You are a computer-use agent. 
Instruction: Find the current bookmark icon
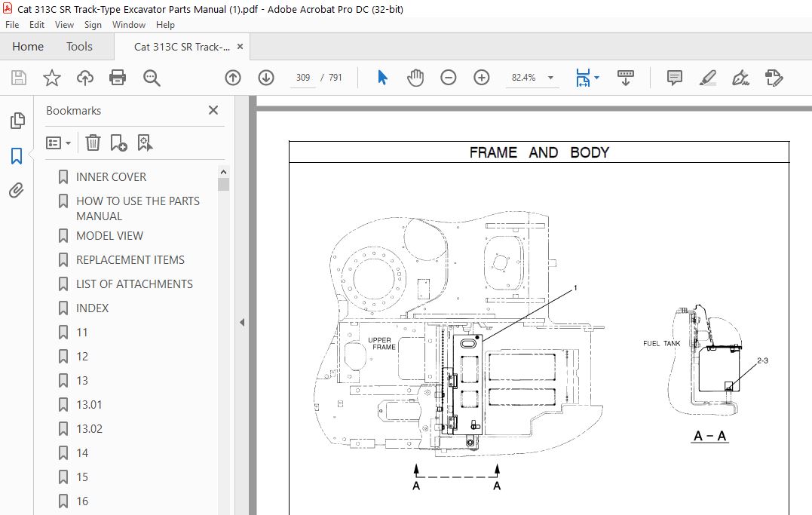pyautogui.click(x=145, y=143)
